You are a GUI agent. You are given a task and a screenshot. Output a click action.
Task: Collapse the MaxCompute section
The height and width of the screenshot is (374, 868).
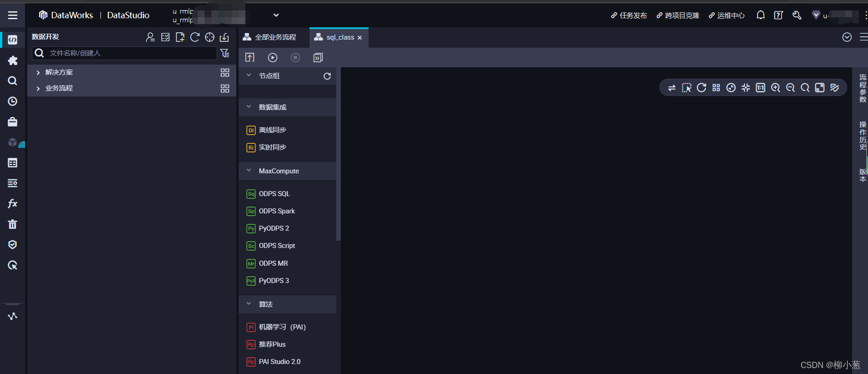pos(249,171)
